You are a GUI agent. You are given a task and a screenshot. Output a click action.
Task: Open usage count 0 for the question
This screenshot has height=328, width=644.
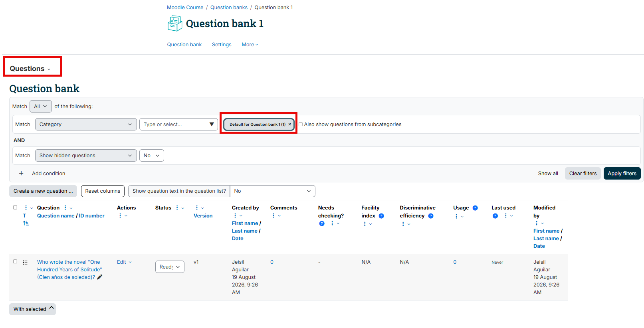coord(455,262)
